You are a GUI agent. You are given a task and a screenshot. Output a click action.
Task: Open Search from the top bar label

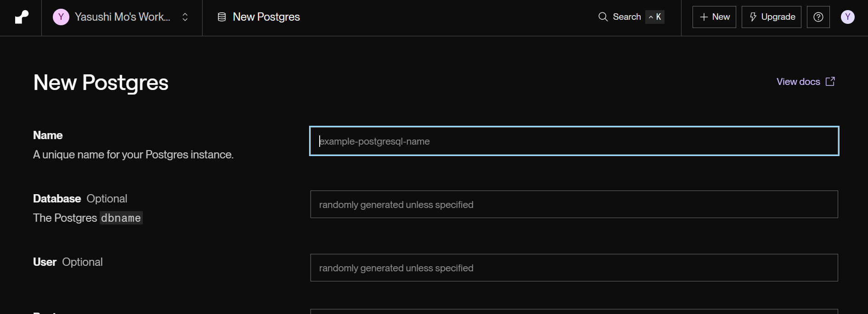click(626, 17)
